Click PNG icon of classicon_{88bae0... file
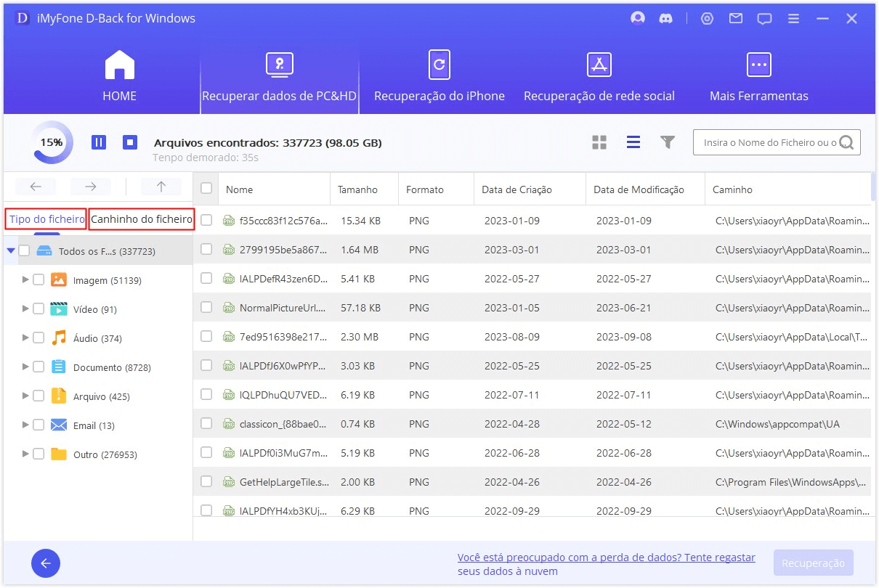This screenshot has width=879, height=588. [x=228, y=424]
